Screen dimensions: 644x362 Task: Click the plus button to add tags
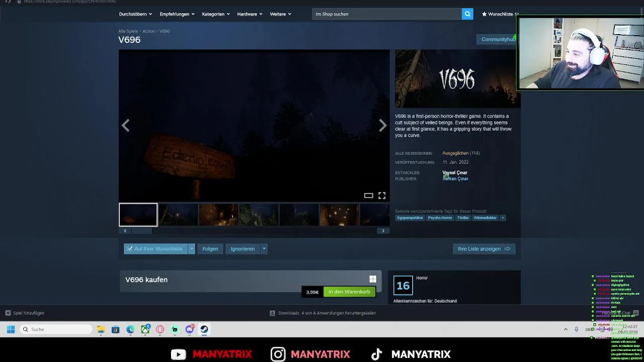(x=503, y=218)
